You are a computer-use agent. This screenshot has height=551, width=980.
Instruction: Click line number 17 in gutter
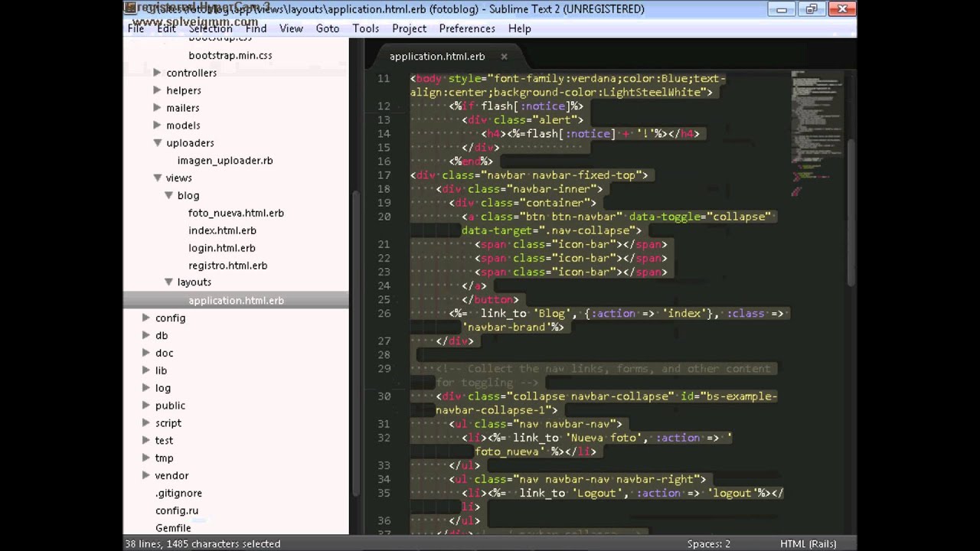(x=384, y=175)
